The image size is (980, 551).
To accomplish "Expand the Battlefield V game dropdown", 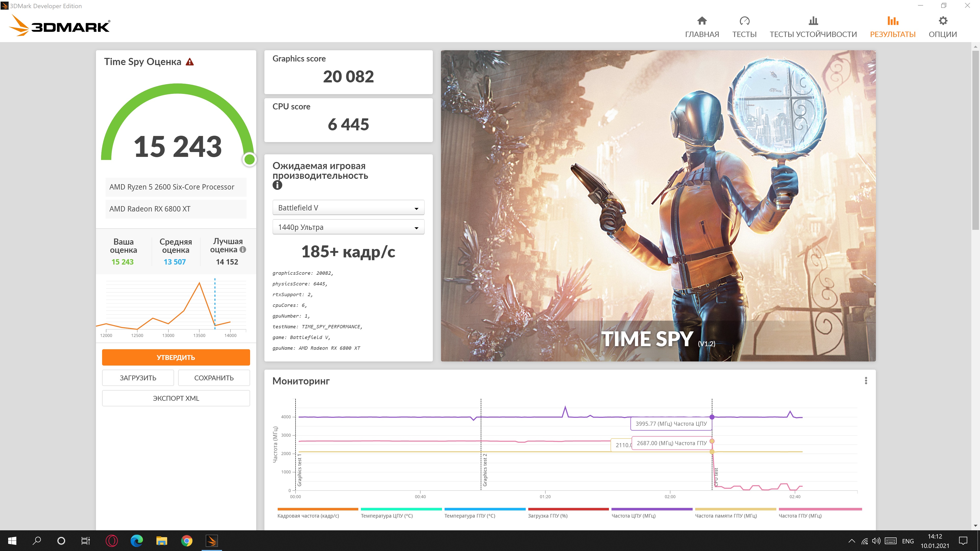I will pos(348,208).
